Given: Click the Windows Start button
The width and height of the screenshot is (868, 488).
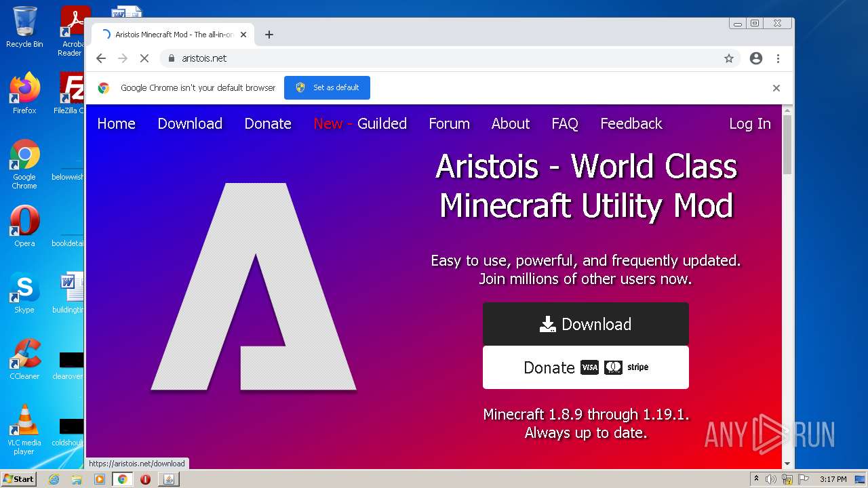Looking at the screenshot, I should (x=19, y=479).
